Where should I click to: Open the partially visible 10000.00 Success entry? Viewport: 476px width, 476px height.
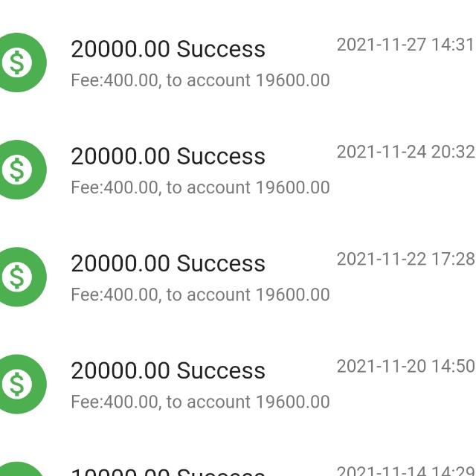(167, 472)
